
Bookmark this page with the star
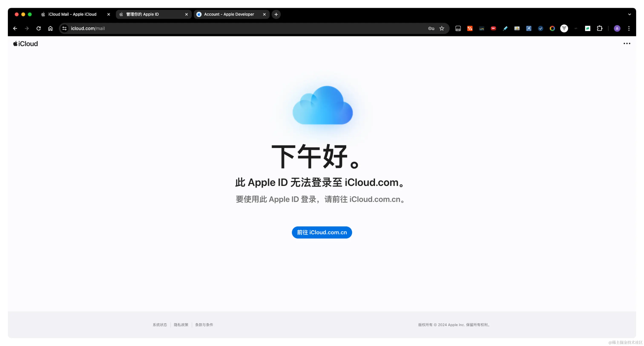[x=442, y=28]
